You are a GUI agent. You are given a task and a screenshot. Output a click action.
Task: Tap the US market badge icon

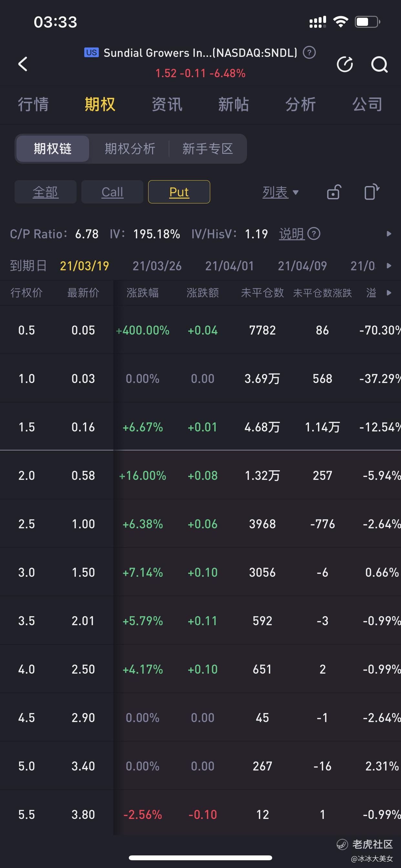coord(91,53)
